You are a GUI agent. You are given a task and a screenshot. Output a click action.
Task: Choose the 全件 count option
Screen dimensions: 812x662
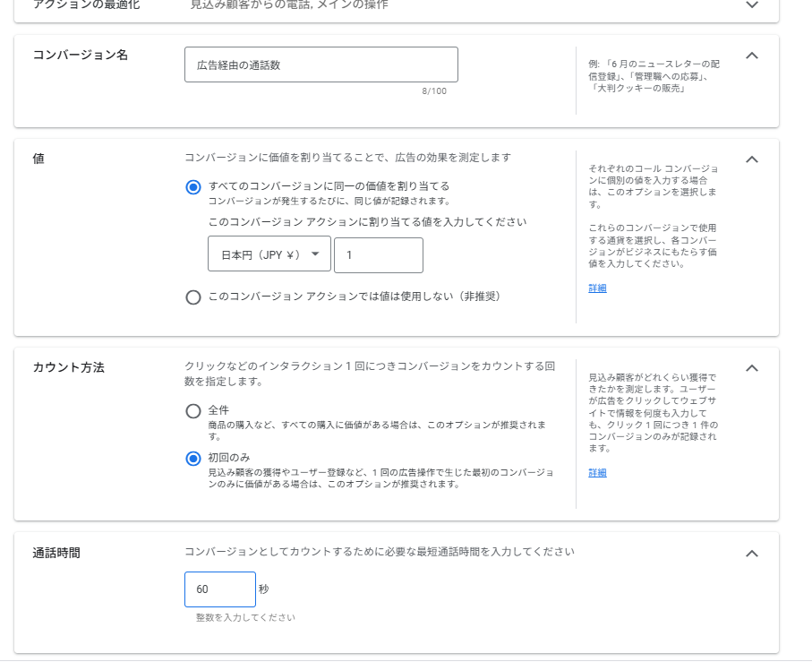coord(192,411)
